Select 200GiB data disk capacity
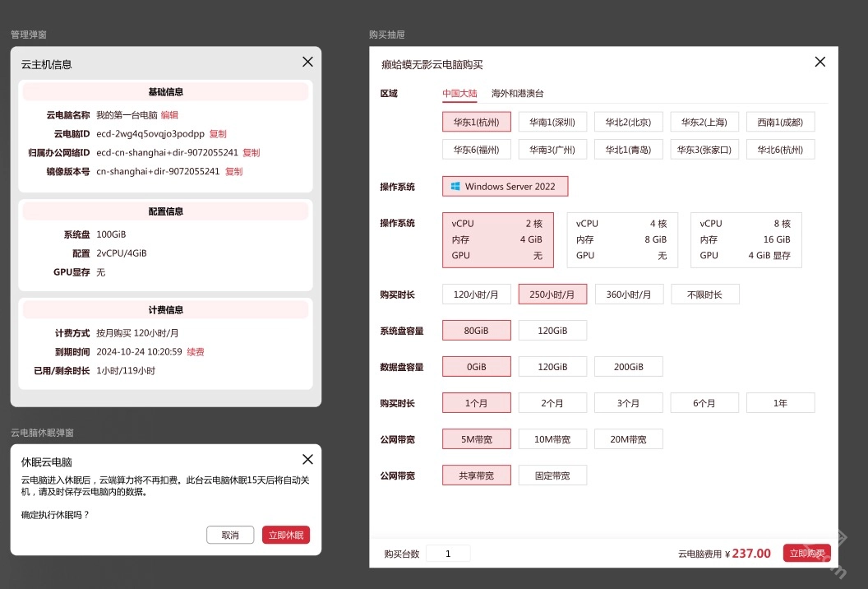This screenshot has height=589, width=868. (628, 367)
